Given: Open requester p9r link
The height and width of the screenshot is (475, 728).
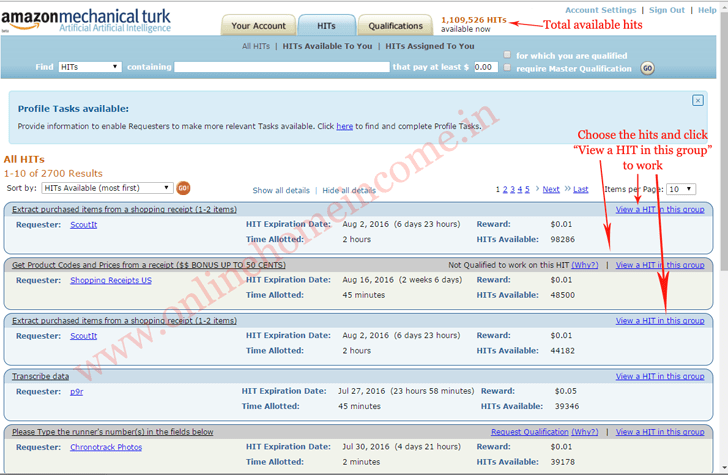Looking at the screenshot, I should click(77, 392).
